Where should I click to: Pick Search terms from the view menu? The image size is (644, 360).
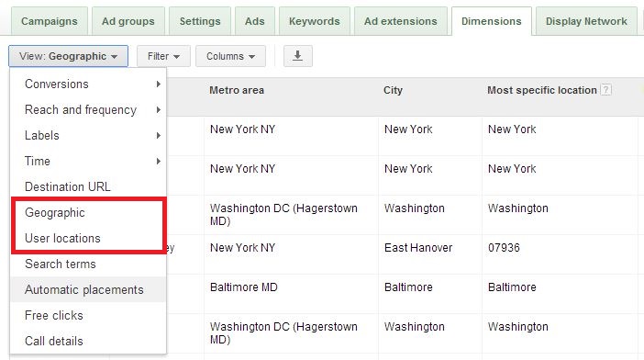pos(88,264)
